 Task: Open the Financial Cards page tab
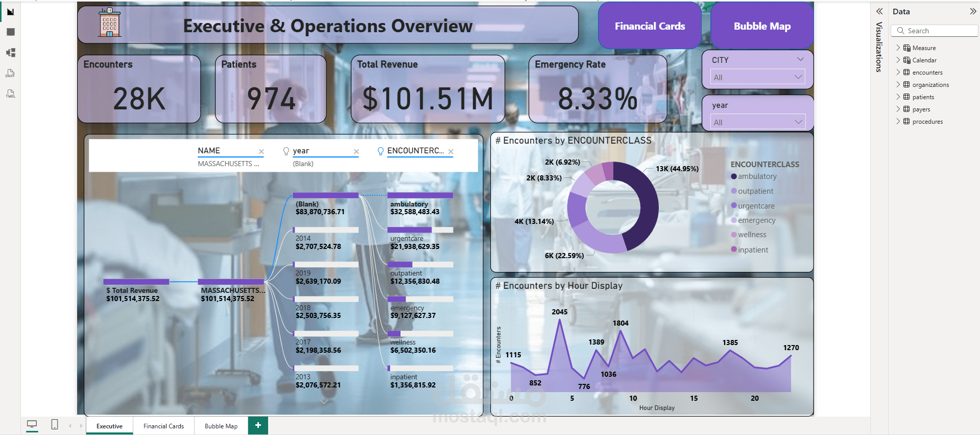pyautogui.click(x=163, y=426)
